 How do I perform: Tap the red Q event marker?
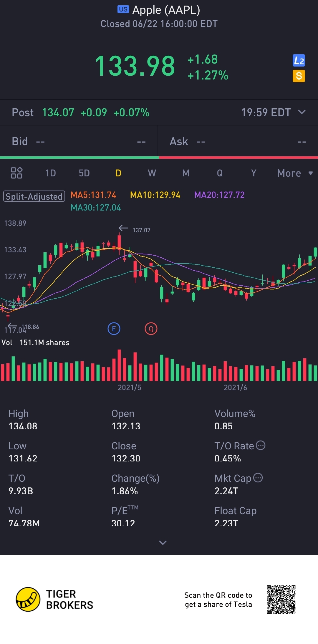coord(151,329)
